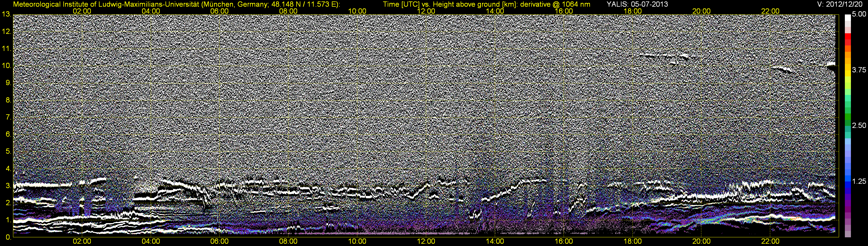Image resolution: width=868 pixels, height=246 pixels.
Task: Select the 1.25 value on the color scale
Action: [859, 181]
